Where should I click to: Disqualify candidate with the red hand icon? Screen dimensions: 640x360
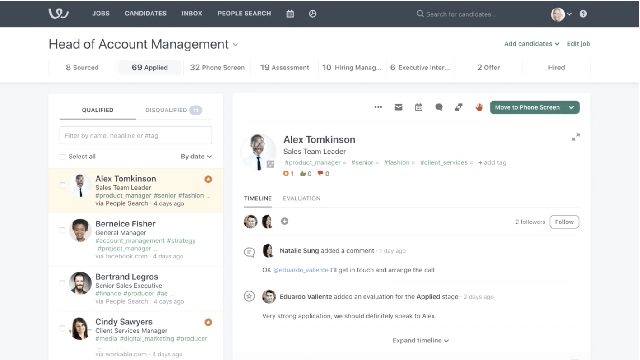pyautogui.click(x=479, y=107)
